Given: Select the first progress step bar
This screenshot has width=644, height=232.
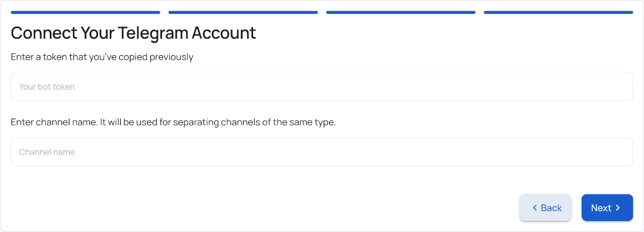Looking at the screenshot, I should (86, 12).
